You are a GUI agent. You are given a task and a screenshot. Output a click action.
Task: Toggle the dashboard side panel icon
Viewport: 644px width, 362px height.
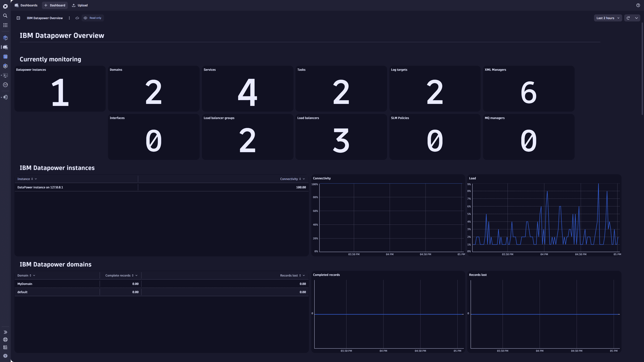(18, 18)
